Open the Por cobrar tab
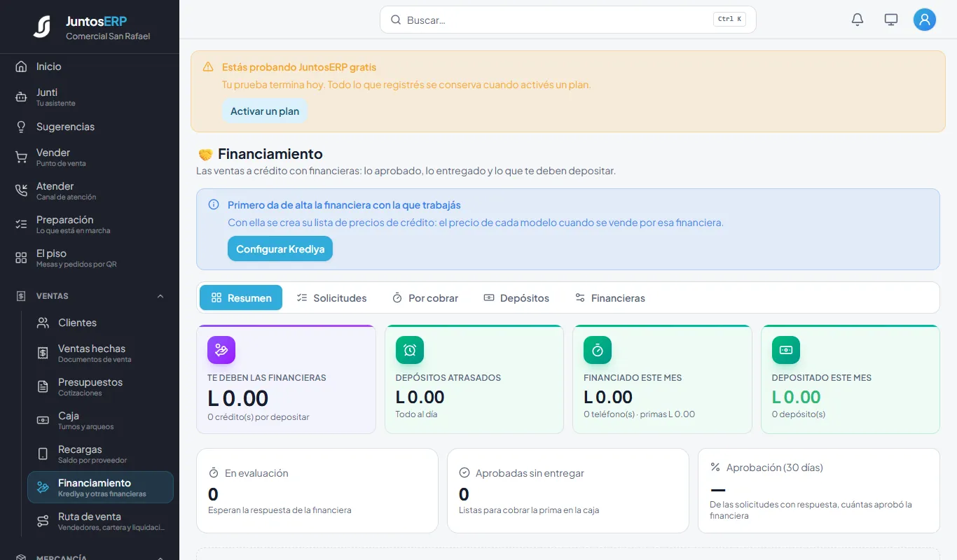Image resolution: width=957 pixels, height=560 pixels. 425,297
